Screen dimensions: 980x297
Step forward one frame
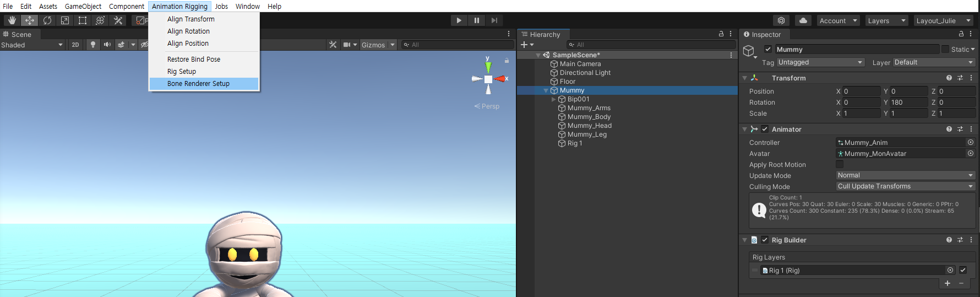click(x=494, y=20)
